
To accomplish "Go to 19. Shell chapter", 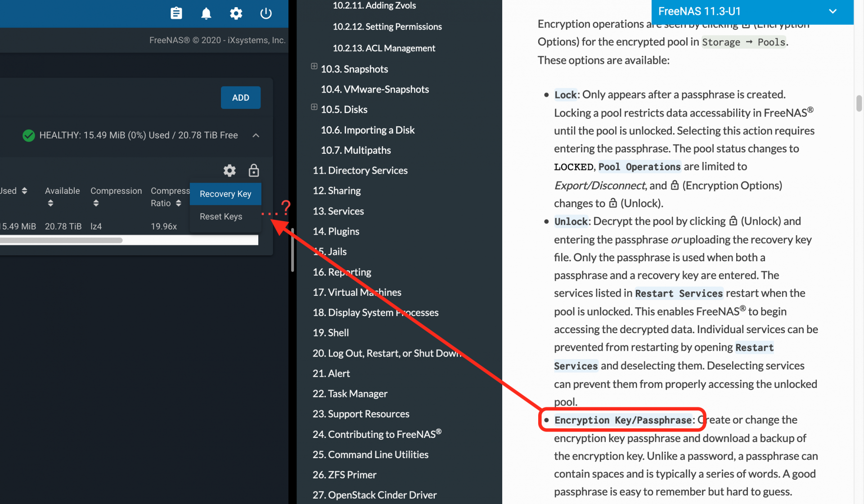I will [331, 333].
